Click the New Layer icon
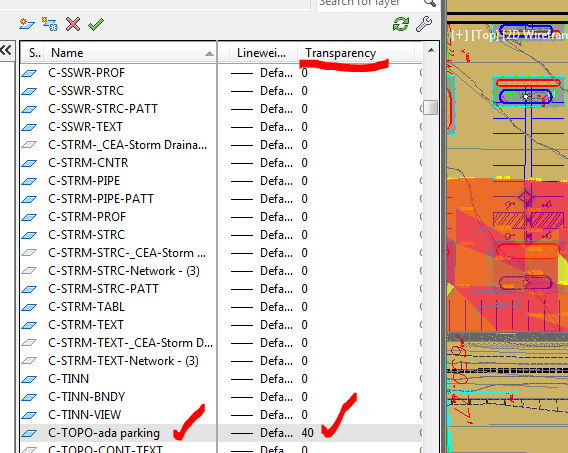Image resolution: width=568 pixels, height=453 pixels. (27, 24)
